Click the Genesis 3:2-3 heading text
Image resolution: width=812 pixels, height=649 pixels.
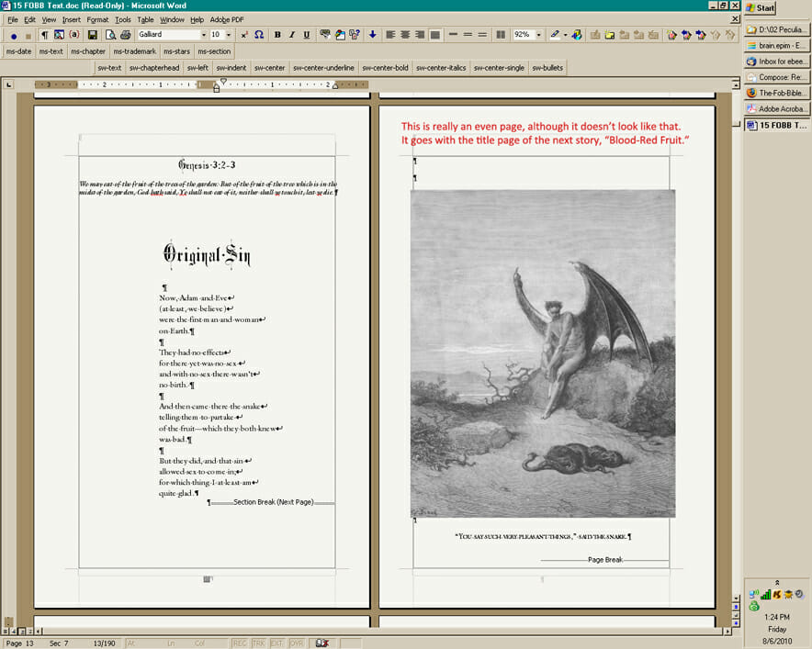(207, 165)
